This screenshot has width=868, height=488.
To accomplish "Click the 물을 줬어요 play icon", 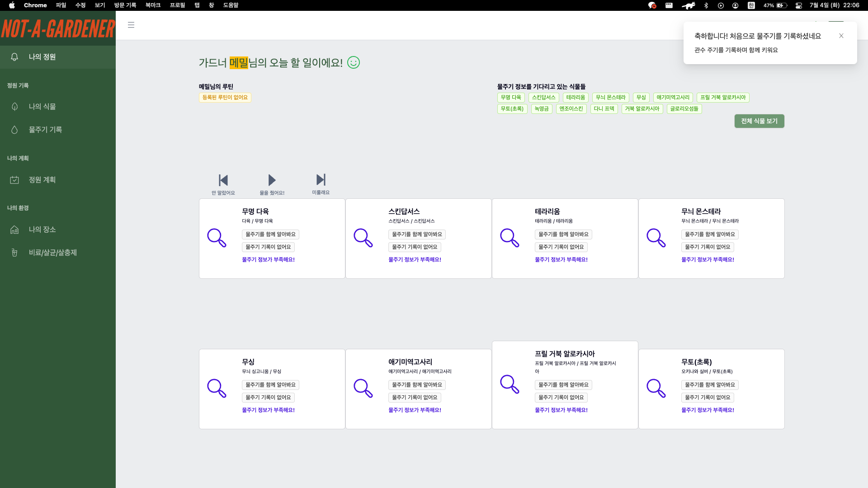I will point(272,180).
